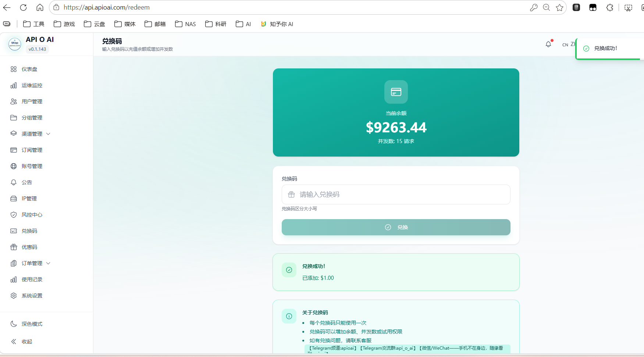
Task: Open the 游戏 bookmark folder
Action: tap(64, 24)
